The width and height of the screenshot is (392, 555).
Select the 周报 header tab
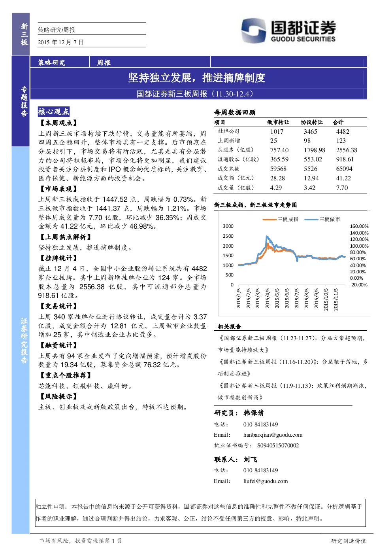(x=104, y=63)
